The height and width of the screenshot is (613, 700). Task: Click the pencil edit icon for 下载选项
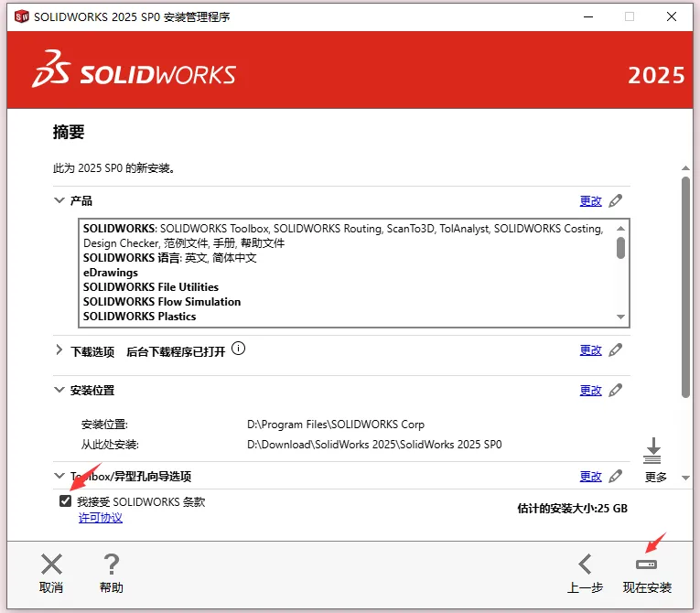pos(615,350)
